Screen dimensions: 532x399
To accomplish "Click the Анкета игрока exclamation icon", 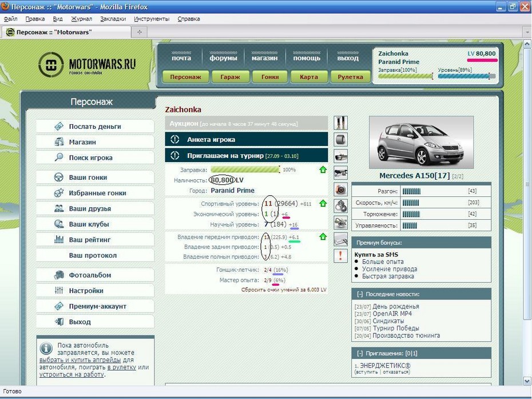I will point(174,139).
